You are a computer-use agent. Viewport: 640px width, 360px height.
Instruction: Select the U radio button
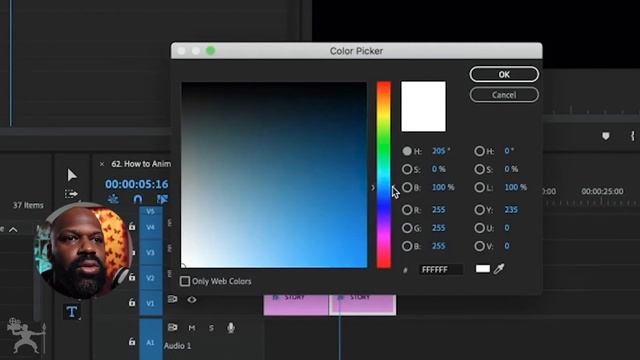(480, 228)
